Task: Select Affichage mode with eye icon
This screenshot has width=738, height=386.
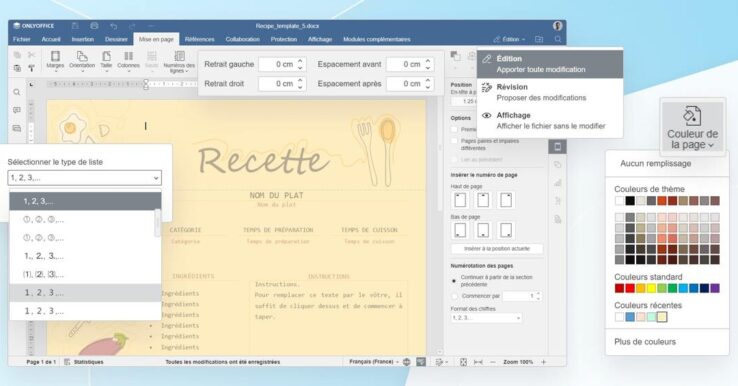Action: [550, 121]
